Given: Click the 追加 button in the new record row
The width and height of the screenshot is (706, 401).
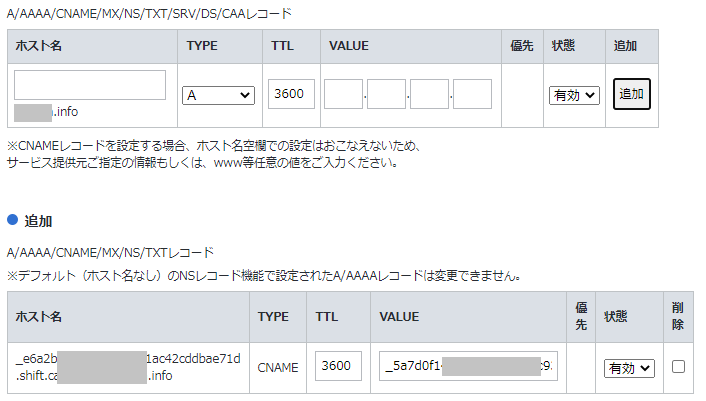Looking at the screenshot, I should 631,94.
